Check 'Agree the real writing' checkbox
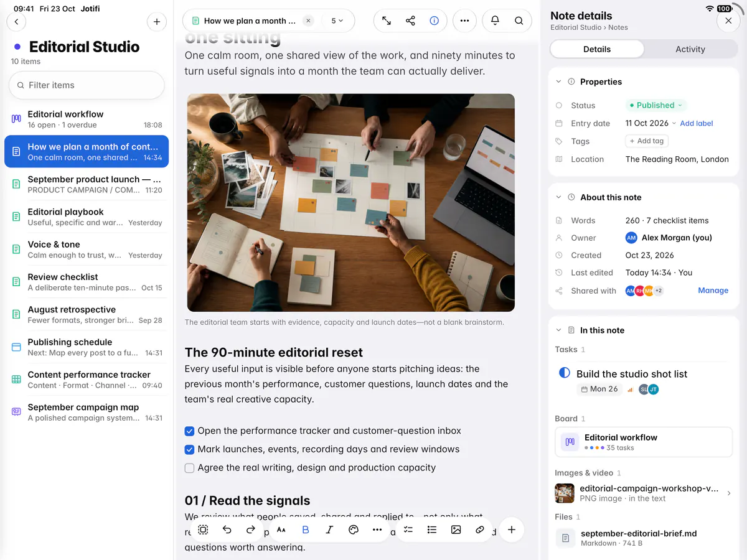This screenshot has width=747, height=560. point(190,468)
